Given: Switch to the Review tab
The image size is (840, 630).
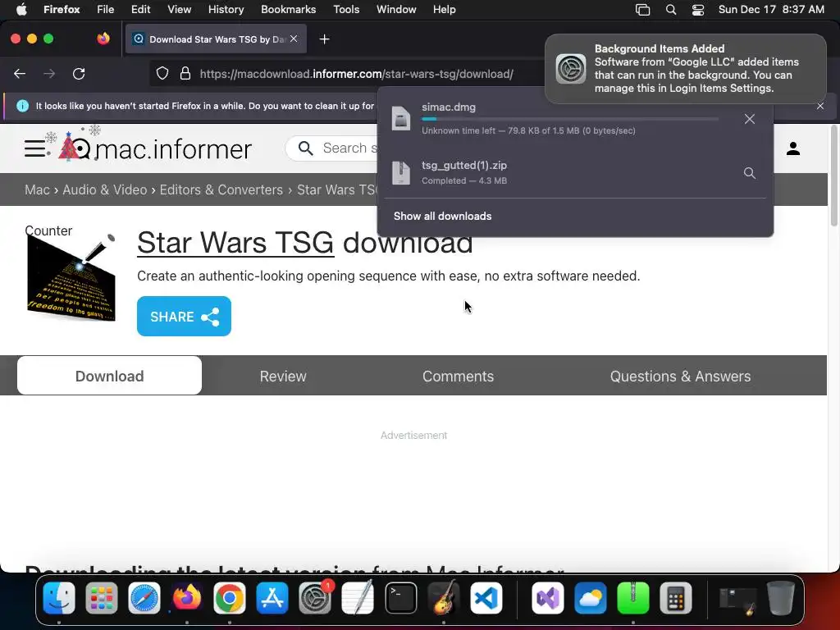Looking at the screenshot, I should click(x=283, y=376).
